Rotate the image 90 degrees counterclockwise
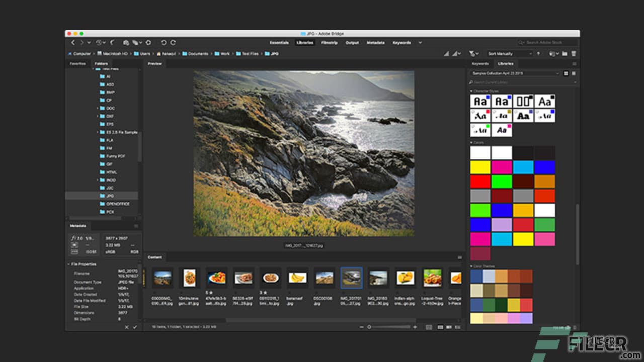 164,43
